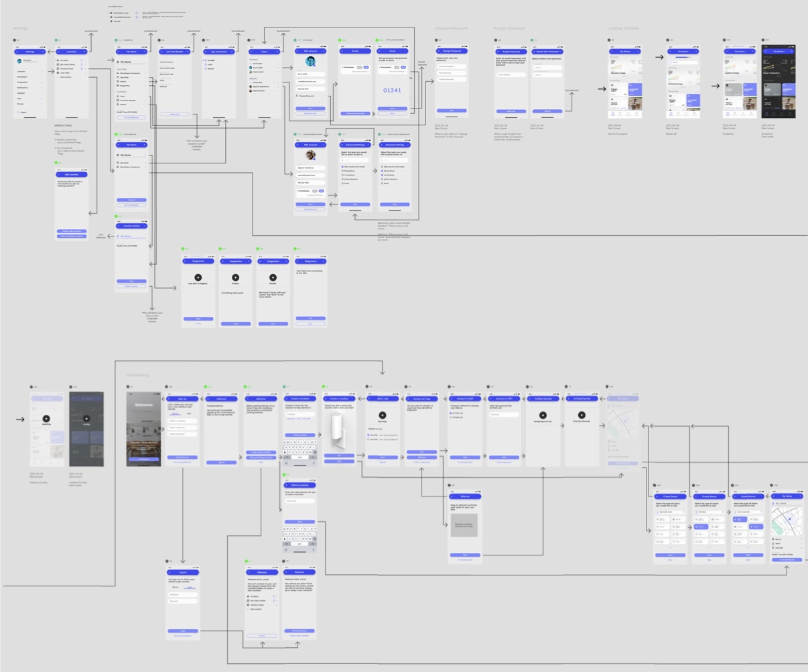Click the Users icon in My Home list
The width and height of the screenshot is (808, 672).
pyautogui.click(x=118, y=96)
